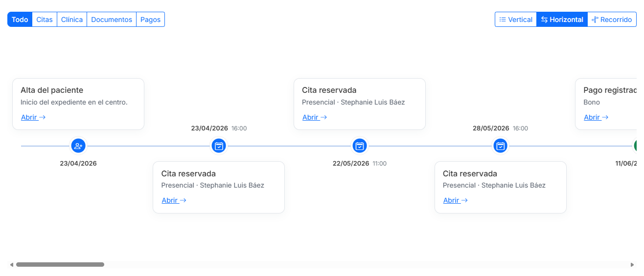Click the calendar marker for 22/05/2026 11:00

click(x=360, y=146)
